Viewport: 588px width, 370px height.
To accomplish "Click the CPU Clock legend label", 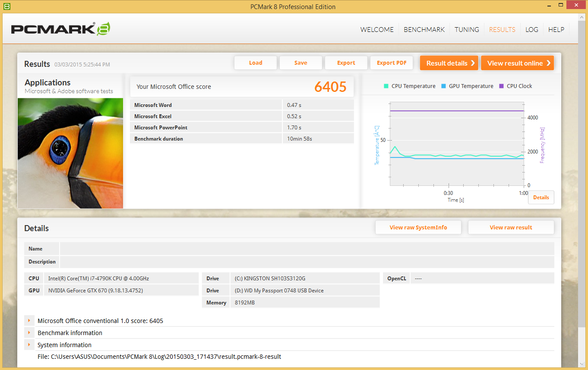I will click(519, 86).
